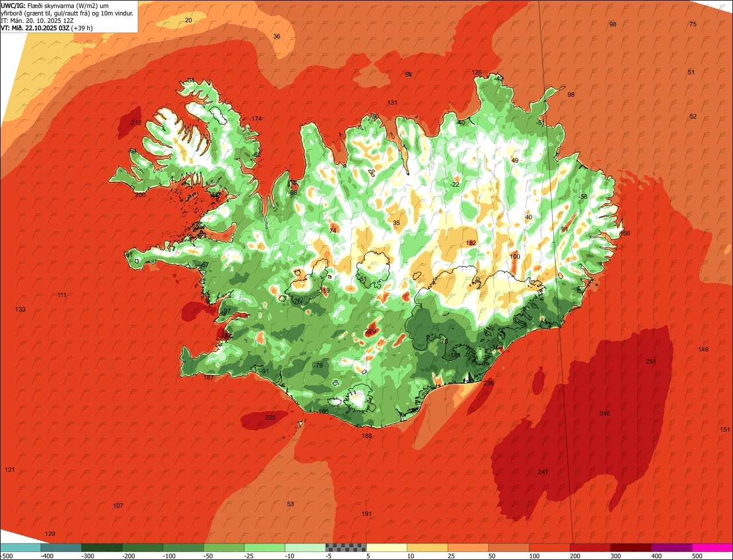Screen dimensions: 733x560
Task: Select the legend swatch between -100 and -50
Action: [x=183, y=547]
